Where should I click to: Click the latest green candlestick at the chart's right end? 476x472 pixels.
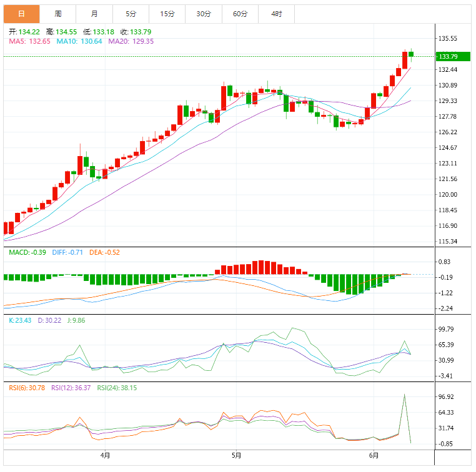click(411, 54)
